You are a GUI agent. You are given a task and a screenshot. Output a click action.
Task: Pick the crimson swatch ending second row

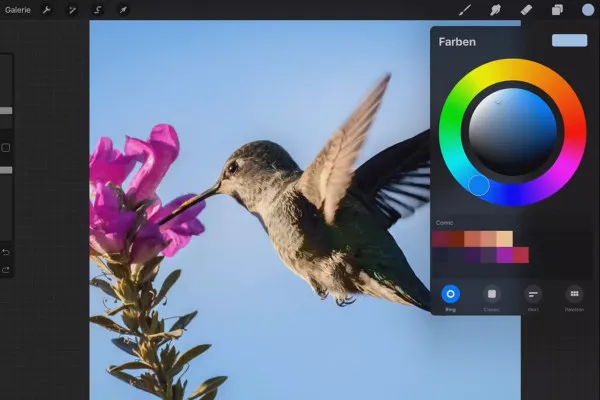521,255
